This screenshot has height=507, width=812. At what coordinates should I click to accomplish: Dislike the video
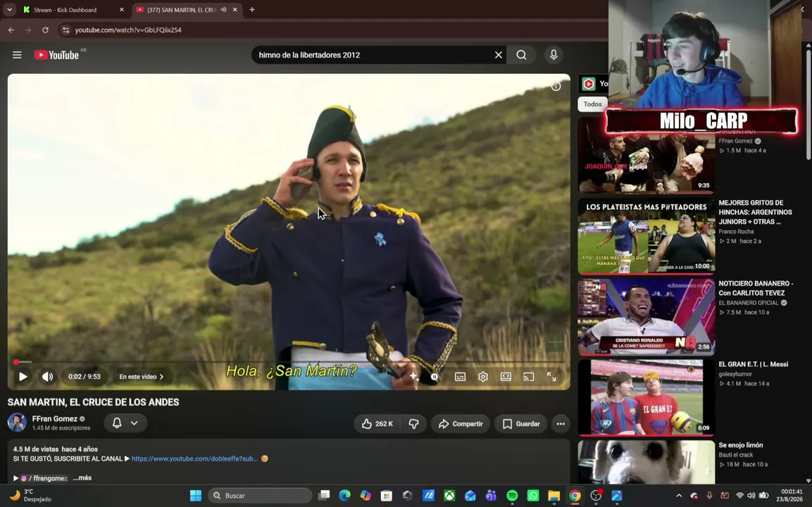[414, 424]
